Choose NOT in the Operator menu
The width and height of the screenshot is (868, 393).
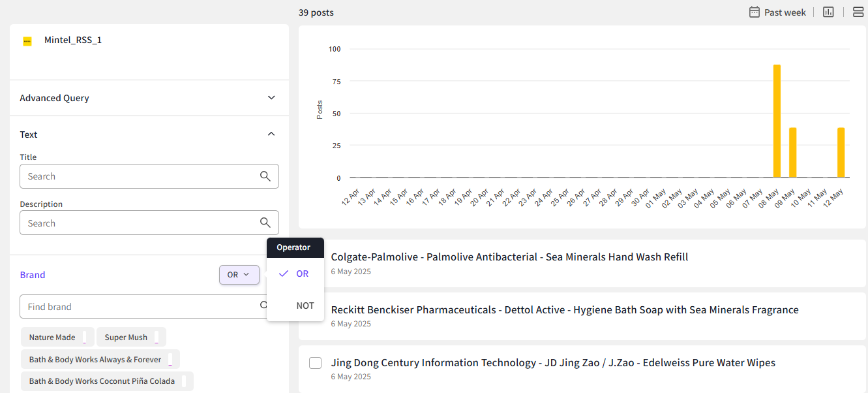pyautogui.click(x=305, y=306)
